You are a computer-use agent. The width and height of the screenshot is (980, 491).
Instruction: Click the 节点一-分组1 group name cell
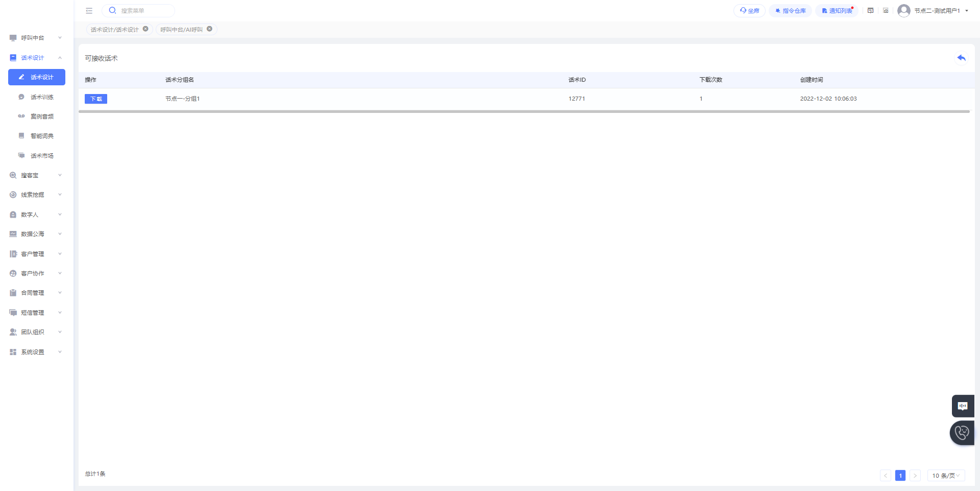coord(183,99)
